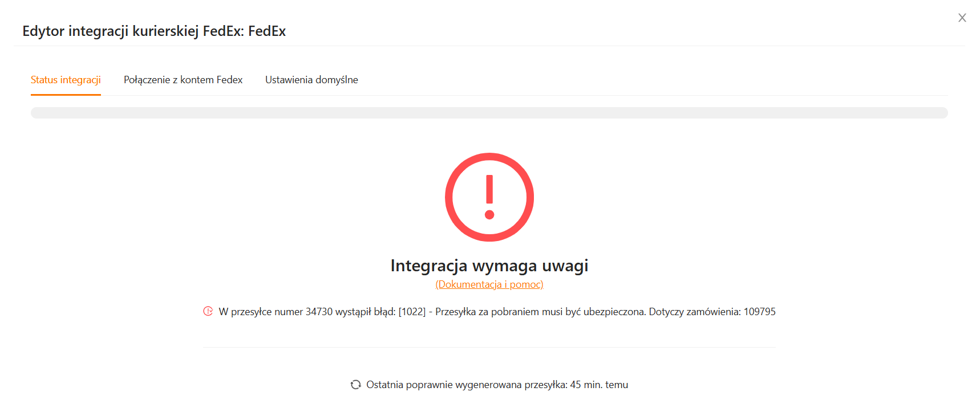Click the error code [1022] in the message
Viewport: 980px width, 420px height.
[412, 312]
